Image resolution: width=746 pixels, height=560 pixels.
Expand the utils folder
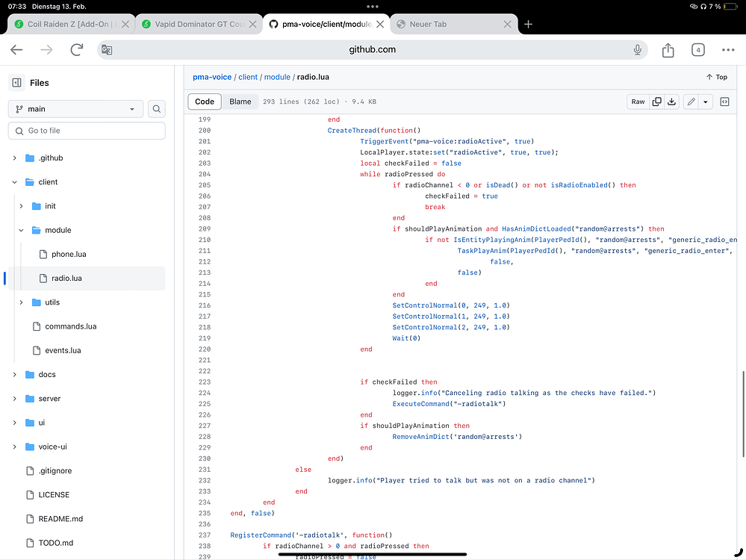[x=22, y=302]
